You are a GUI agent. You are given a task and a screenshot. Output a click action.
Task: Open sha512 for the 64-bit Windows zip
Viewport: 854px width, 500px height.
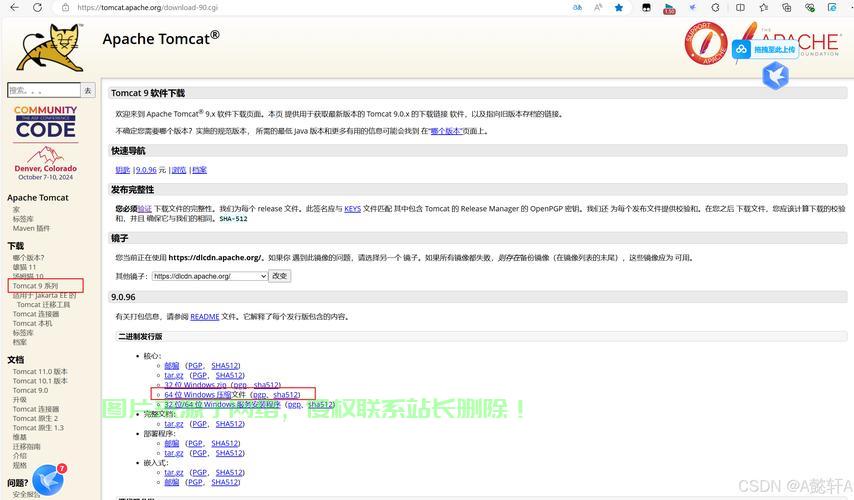(x=286, y=394)
